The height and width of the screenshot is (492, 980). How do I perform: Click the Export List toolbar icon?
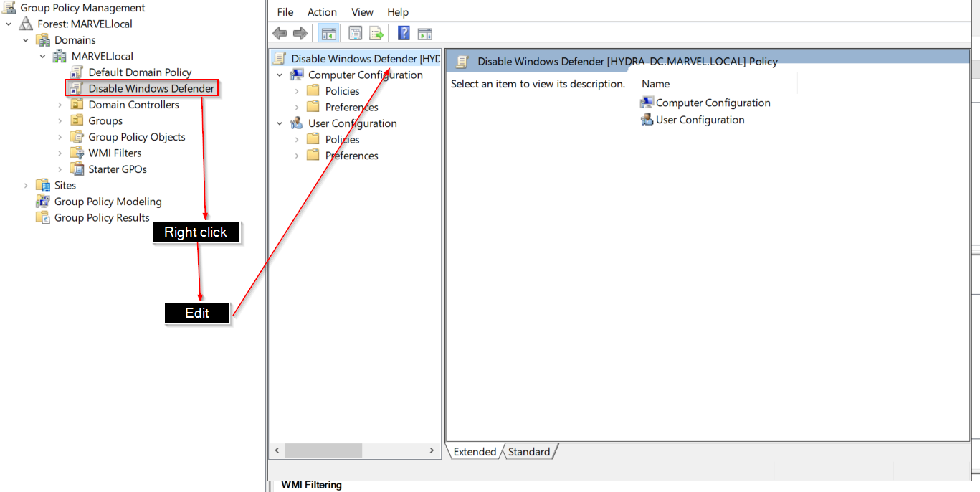point(376,33)
